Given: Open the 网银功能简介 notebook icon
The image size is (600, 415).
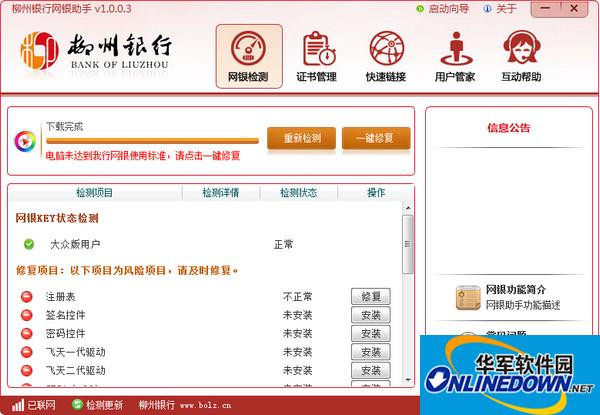Looking at the screenshot, I should (x=468, y=297).
